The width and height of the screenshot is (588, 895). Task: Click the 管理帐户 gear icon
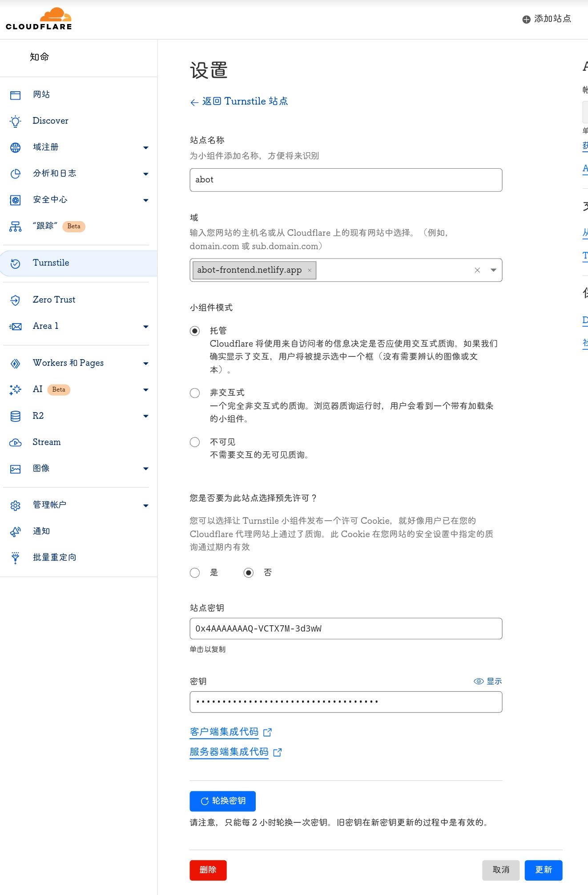pos(16,505)
